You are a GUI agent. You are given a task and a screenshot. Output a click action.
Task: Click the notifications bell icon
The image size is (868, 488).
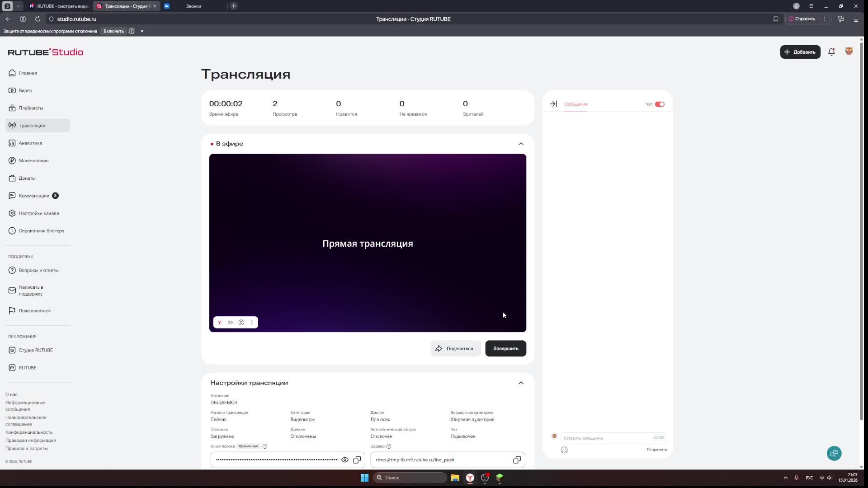click(831, 52)
